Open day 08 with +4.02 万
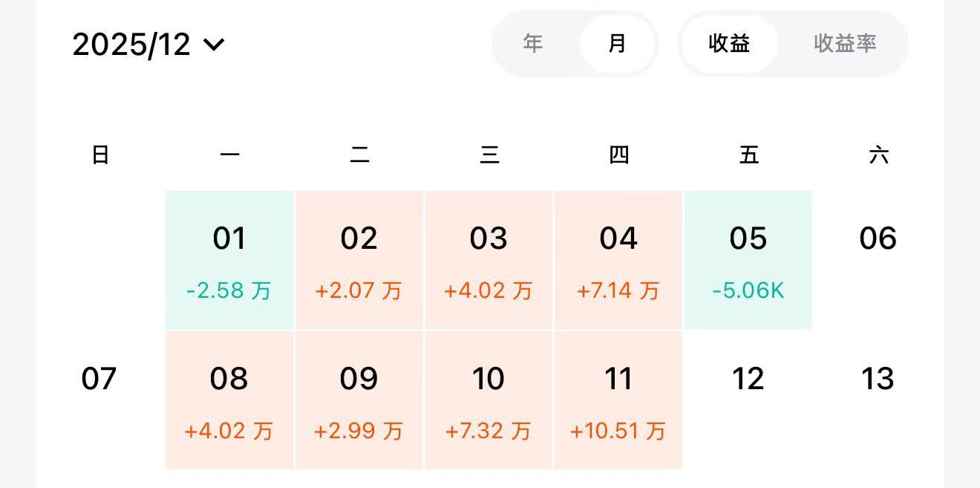This screenshot has height=488, width=980. pos(229,400)
